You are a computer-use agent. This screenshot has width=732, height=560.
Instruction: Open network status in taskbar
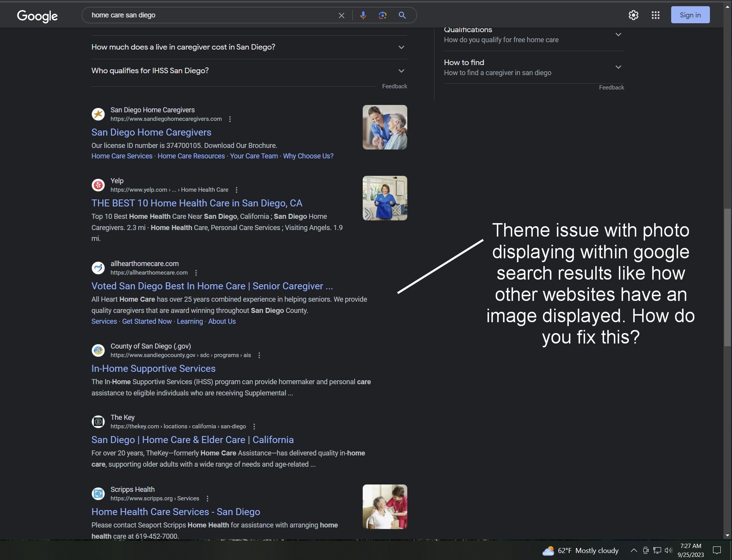(x=657, y=551)
